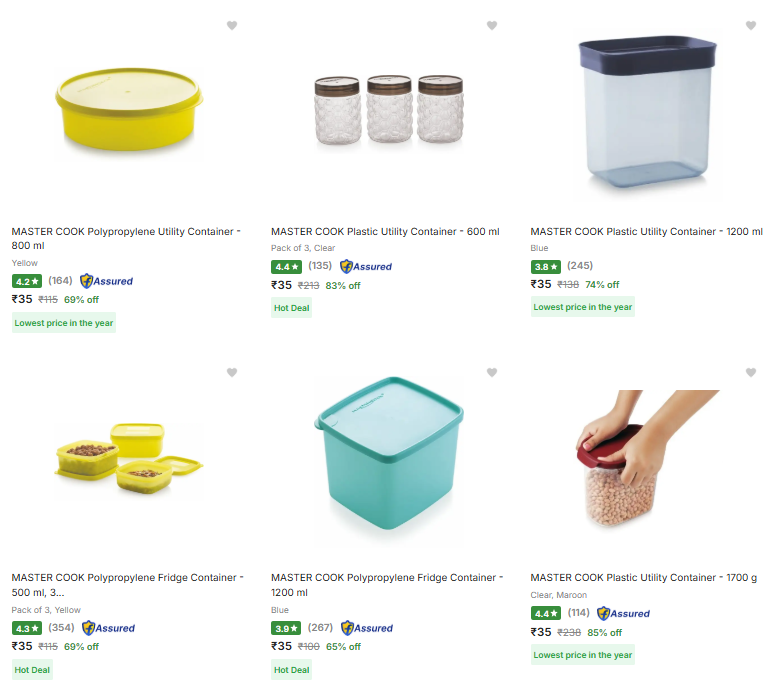The image size is (770, 696).
Task: Toggle wishlist heart on 600 ml jar pack
Action: (x=492, y=26)
